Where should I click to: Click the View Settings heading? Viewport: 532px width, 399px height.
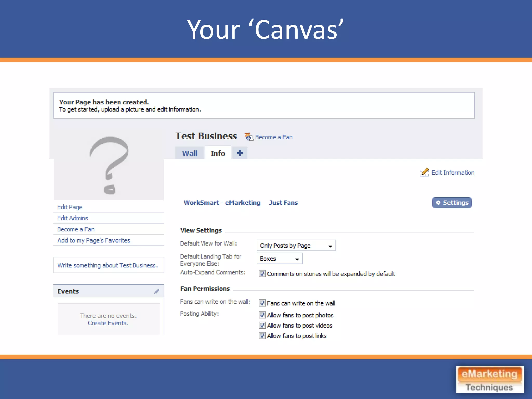[201, 230]
